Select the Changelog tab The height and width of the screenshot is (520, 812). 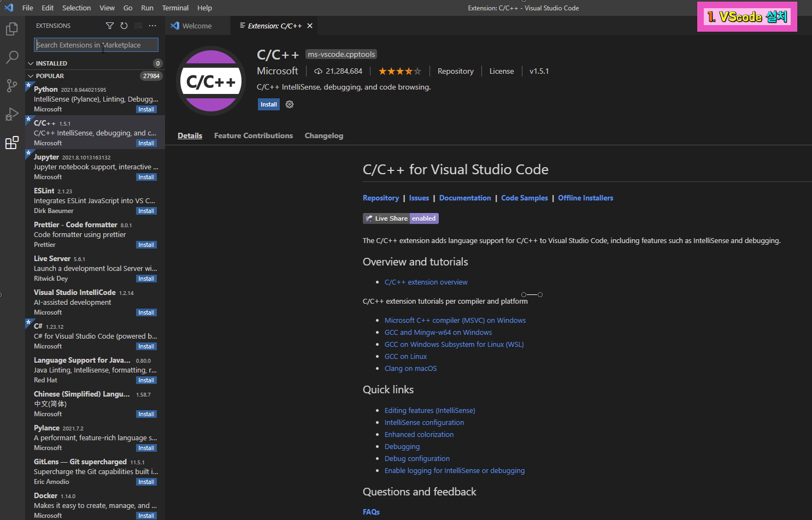[324, 135]
